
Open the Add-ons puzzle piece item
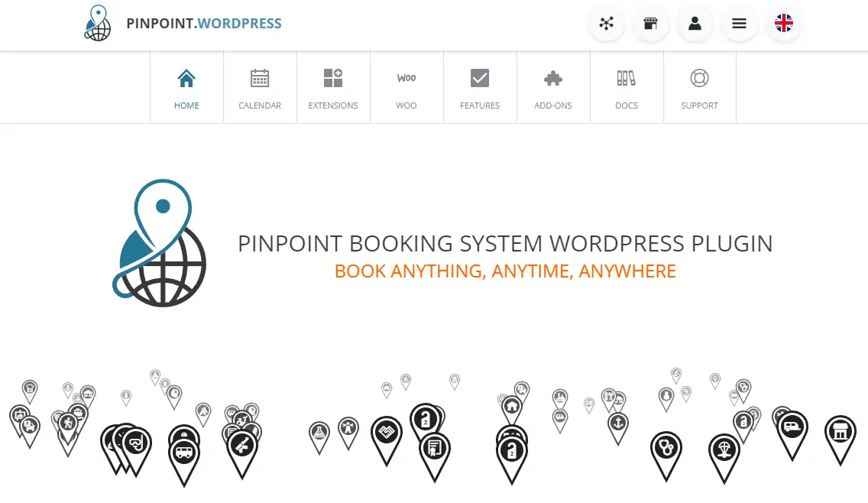pyautogui.click(x=553, y=88)
